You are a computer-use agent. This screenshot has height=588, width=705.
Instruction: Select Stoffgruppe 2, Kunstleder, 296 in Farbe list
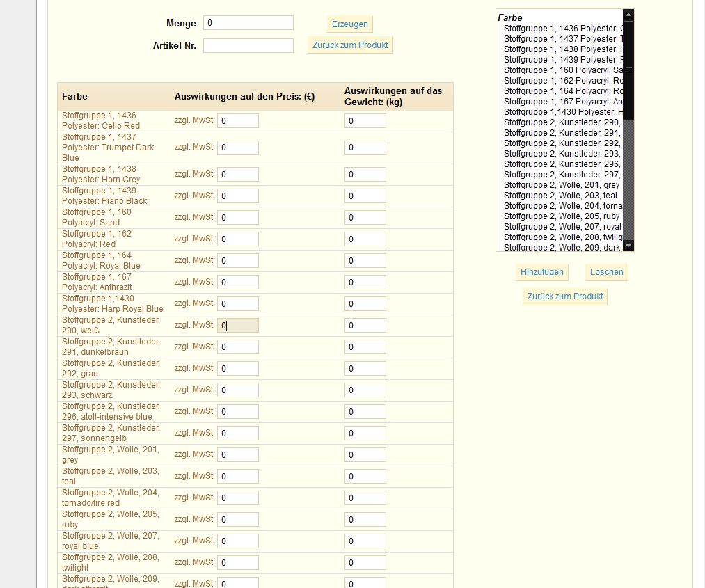click(563, 164)
